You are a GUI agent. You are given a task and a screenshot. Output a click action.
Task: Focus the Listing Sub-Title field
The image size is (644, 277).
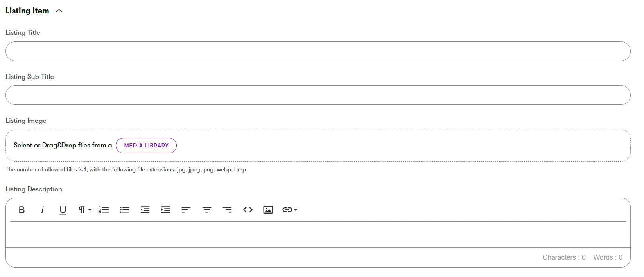(x=318, y=95)
